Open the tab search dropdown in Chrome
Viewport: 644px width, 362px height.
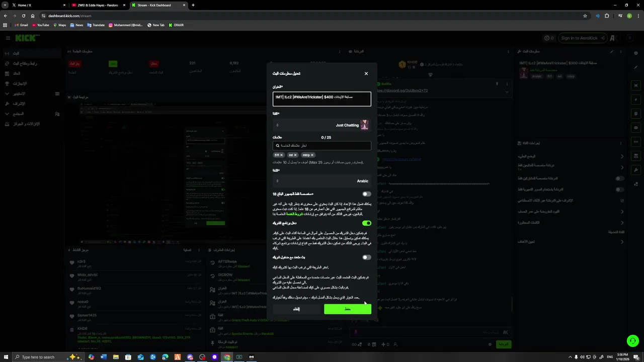pyautogui.click(x=5, y=5)
